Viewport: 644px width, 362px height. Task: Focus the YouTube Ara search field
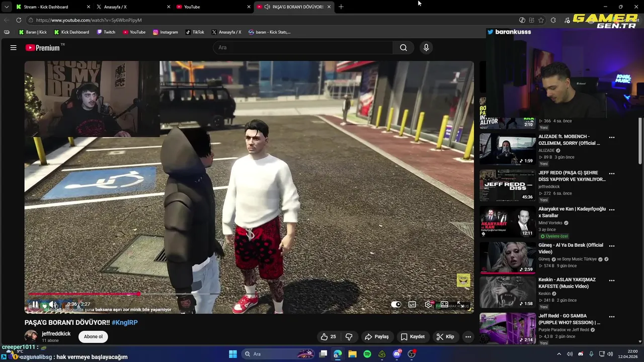click(303, 47)
